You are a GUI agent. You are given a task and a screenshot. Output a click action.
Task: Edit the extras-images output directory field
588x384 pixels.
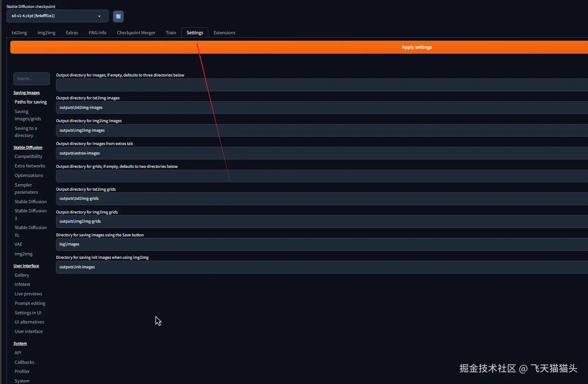coord(322,153)
